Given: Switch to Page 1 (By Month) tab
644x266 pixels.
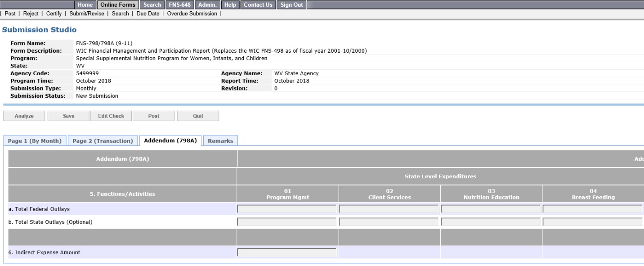Looking at the screenshot, I should pos(35,141).
